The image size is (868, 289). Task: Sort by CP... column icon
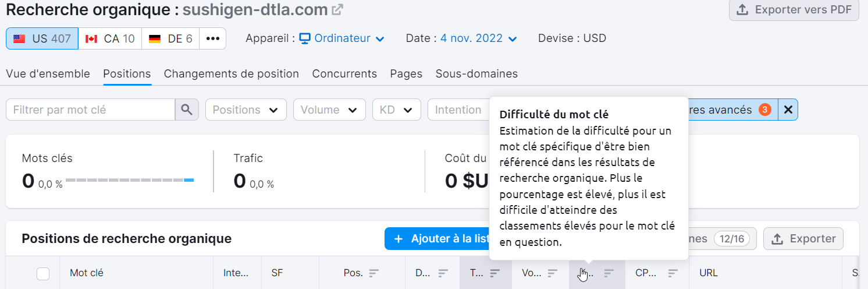[x=673, y=273]
